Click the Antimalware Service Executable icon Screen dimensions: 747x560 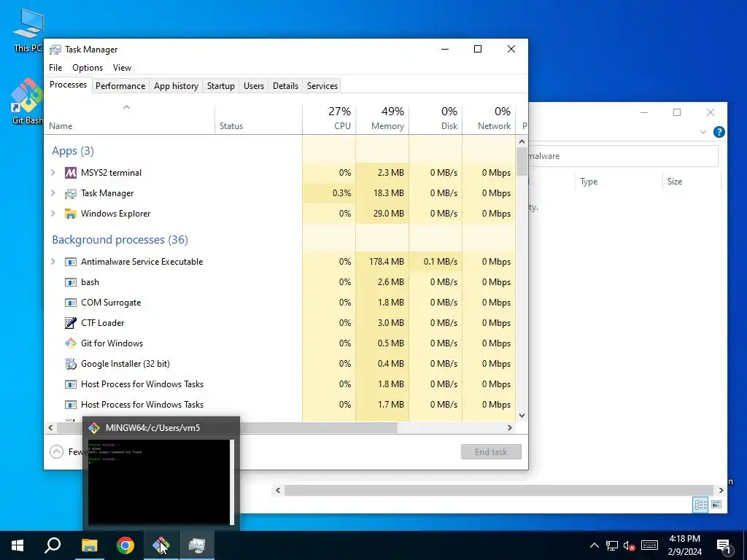71,262
